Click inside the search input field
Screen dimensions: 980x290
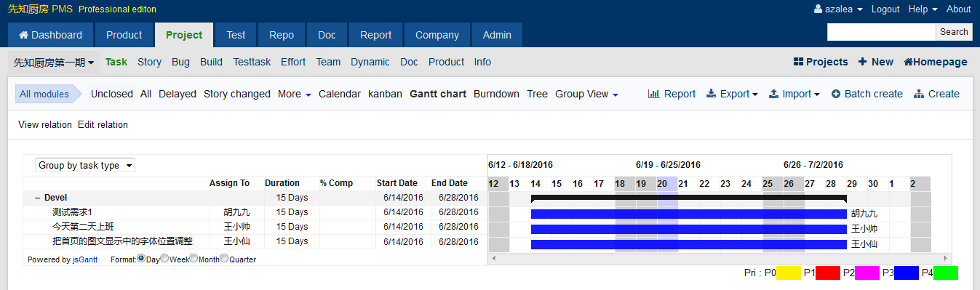(x=881, y=32)
